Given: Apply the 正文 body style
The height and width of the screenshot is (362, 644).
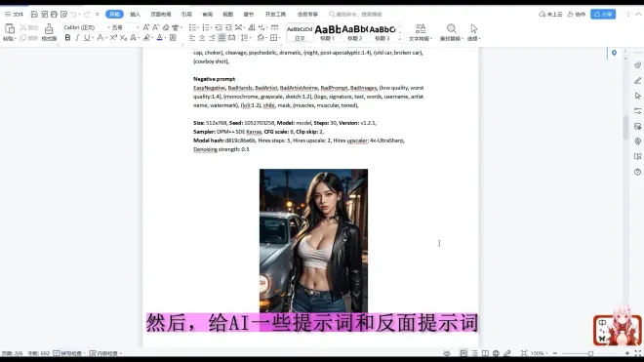Looking at the screenshot, I should pos(300,33).
